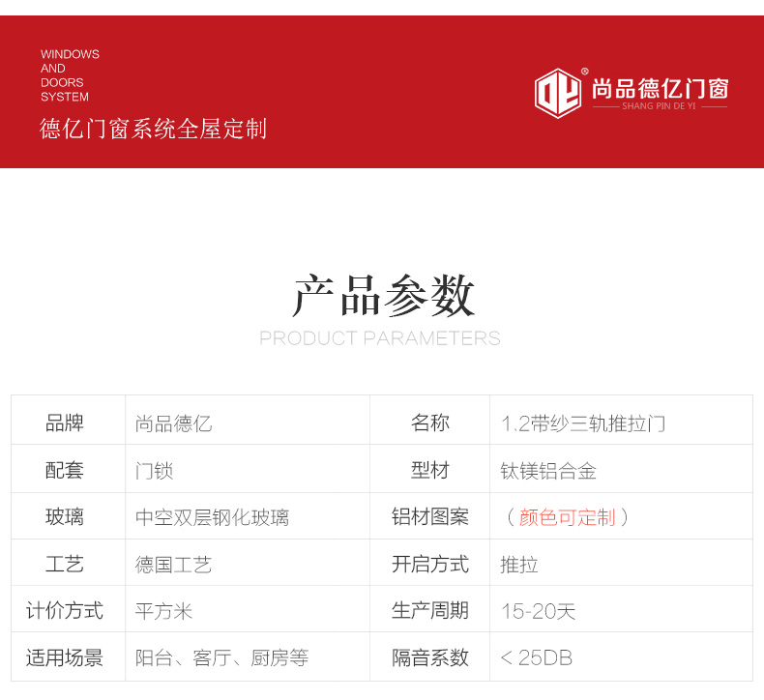The image size is (764, 700).
Task: Click the 15-20天 production cycle value
Action: point(539,611)
